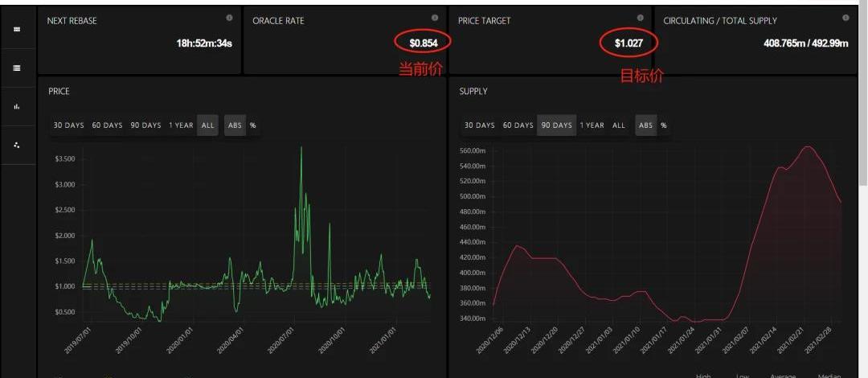Select 30 DAYS range on Price chart

click(69, 125)
